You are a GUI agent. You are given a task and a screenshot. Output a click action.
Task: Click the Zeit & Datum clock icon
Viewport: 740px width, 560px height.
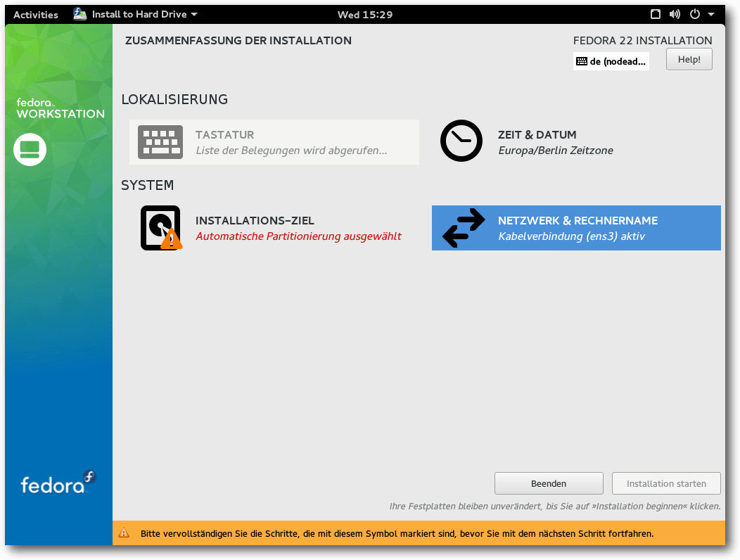pos(461,141)
